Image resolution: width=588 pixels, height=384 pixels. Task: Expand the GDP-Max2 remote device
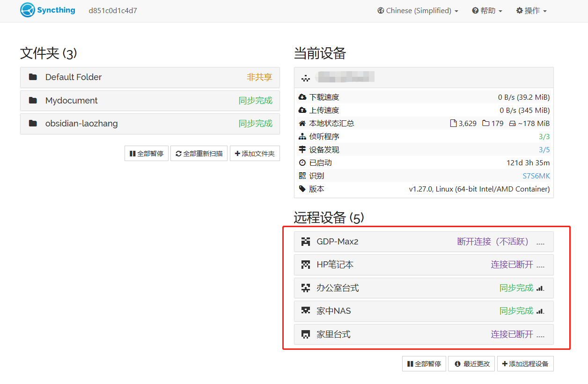point(424,242)
